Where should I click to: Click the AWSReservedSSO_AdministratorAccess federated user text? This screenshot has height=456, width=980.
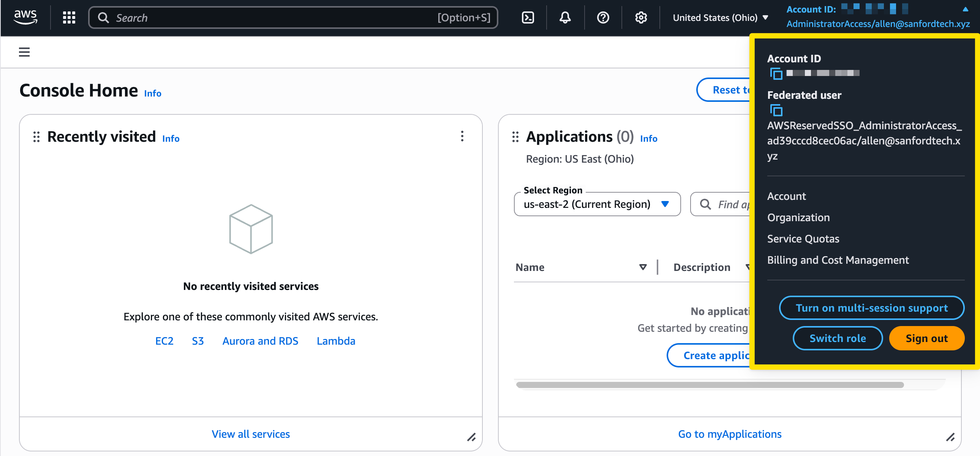coord(864,141)
